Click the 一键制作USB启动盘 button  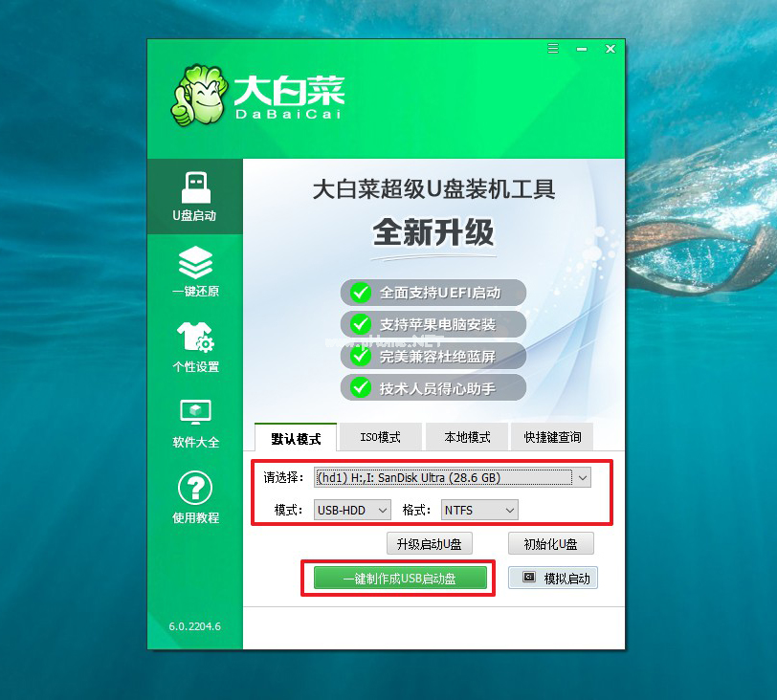[x=399, y=578]
